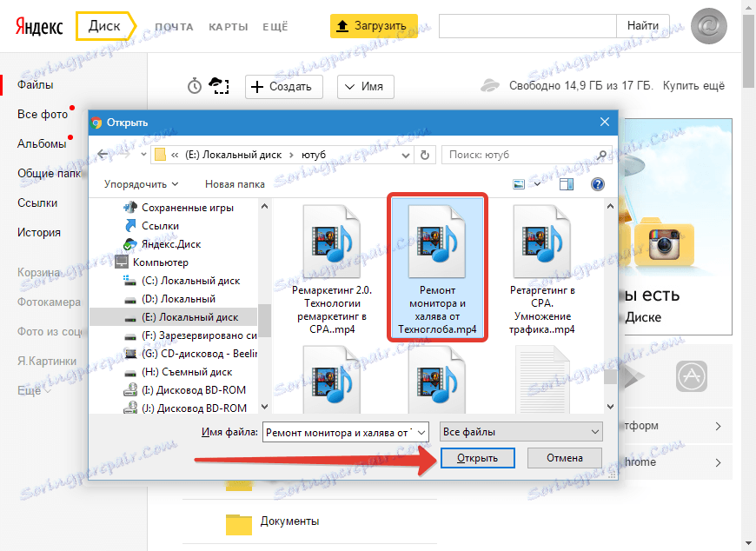Image resolution: width=756 pixels, height=551 pixels.
Task: Open the Имя файла combo box dropdown
Action: click(x=421, y=433)
